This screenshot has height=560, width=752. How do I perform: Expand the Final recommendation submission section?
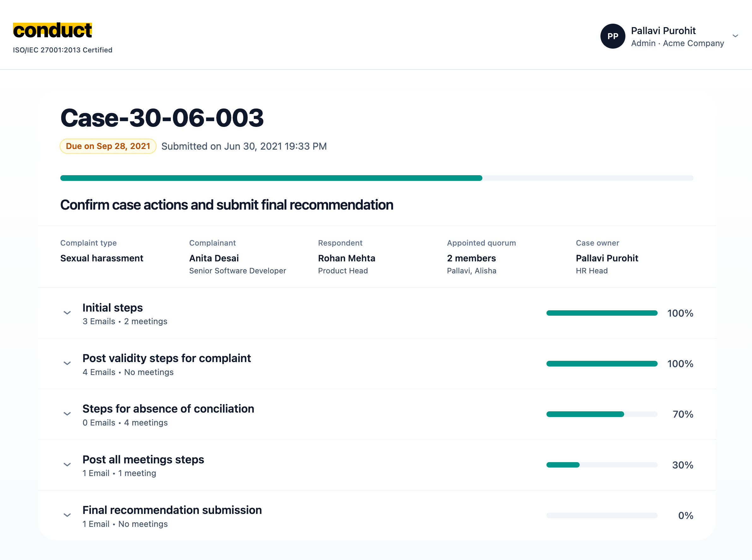pos(67,515)
